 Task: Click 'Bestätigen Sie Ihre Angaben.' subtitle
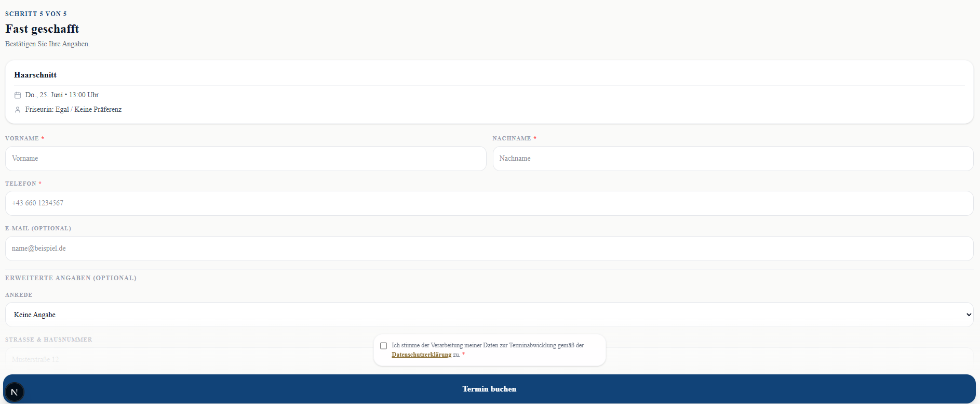point(47,44)
